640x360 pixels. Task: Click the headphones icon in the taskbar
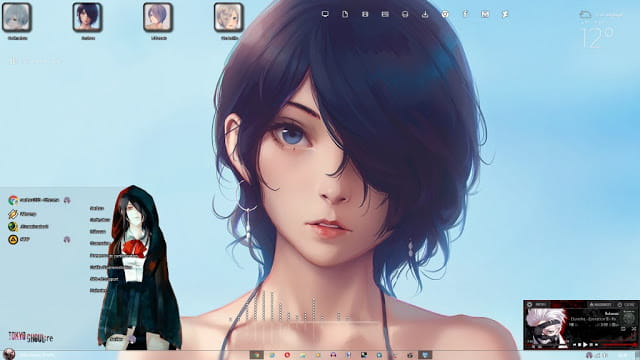(x=333, y=355)
